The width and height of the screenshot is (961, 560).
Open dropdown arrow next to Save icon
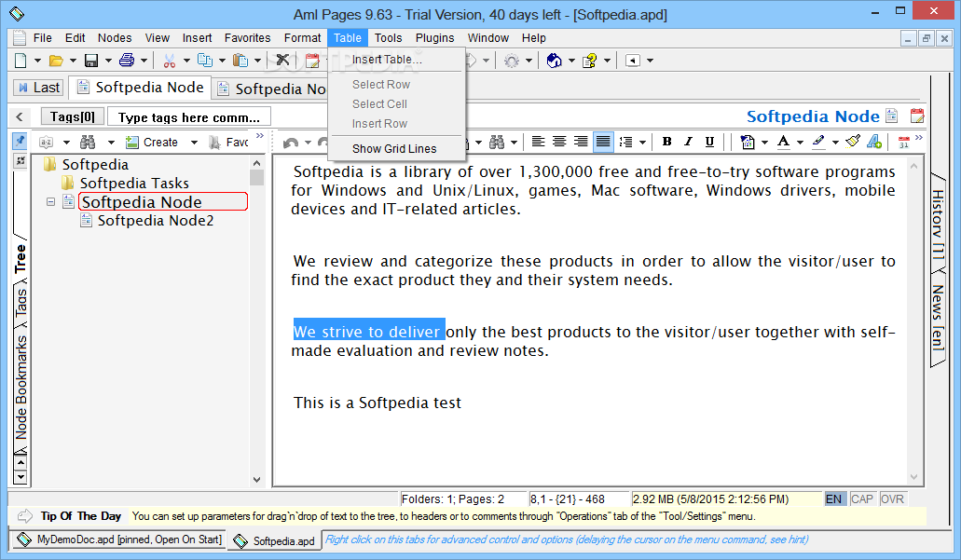pos(108,61)
